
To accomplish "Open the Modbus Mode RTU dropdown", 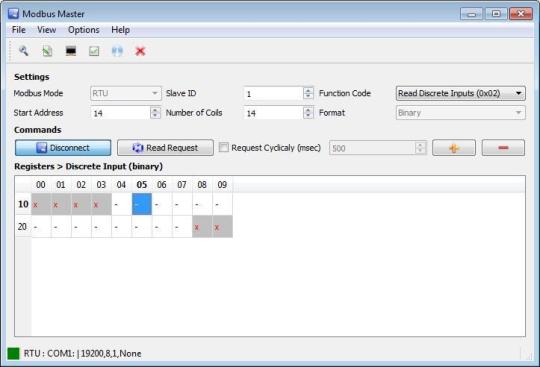I will click(126, 93).
